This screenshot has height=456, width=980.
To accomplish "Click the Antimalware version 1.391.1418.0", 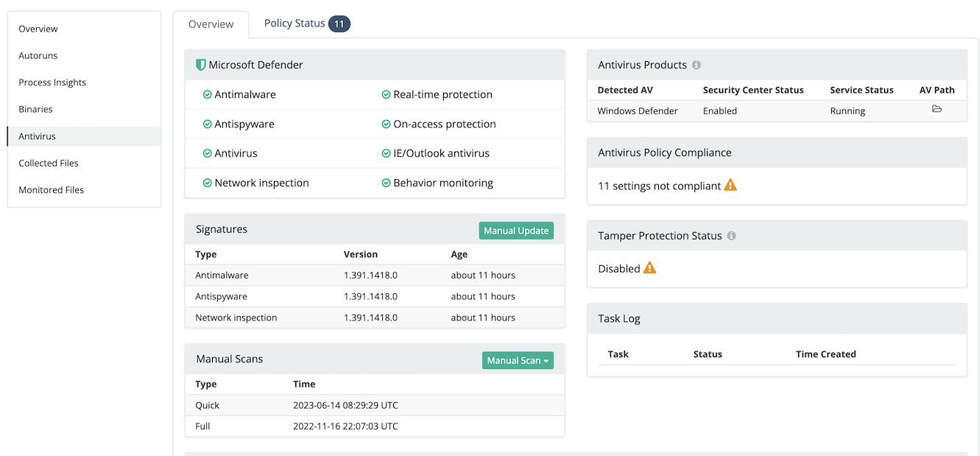I will click(x=370, y=275).
